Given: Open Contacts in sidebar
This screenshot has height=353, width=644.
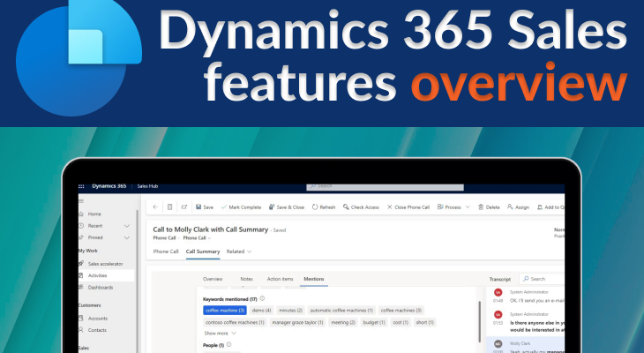Looking at the screenshot, I should click(x=93, y=330).
